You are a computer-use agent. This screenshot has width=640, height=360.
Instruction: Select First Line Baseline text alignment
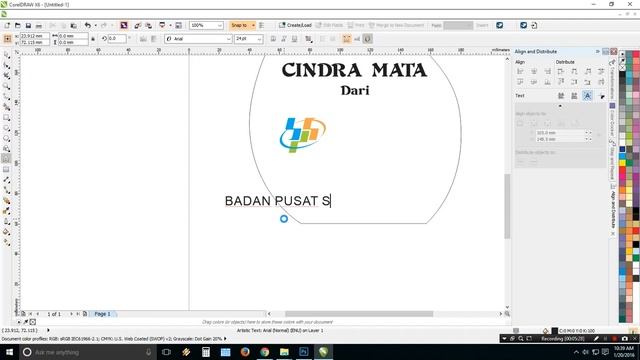[561, 96]
